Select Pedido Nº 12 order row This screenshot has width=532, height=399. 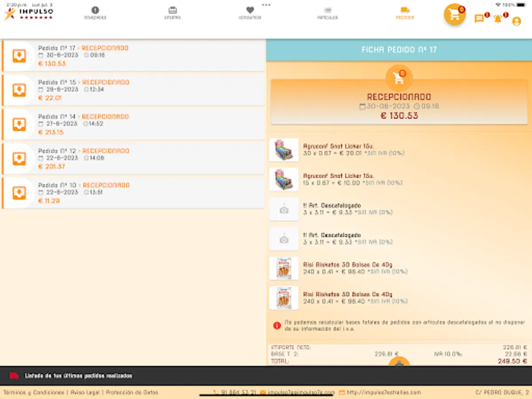(x=133, y=159)
